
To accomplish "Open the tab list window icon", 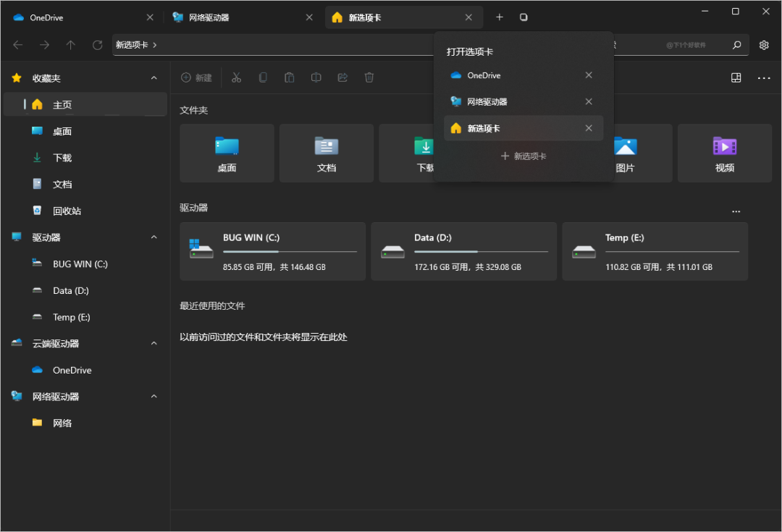I will [x=524, y=17].
